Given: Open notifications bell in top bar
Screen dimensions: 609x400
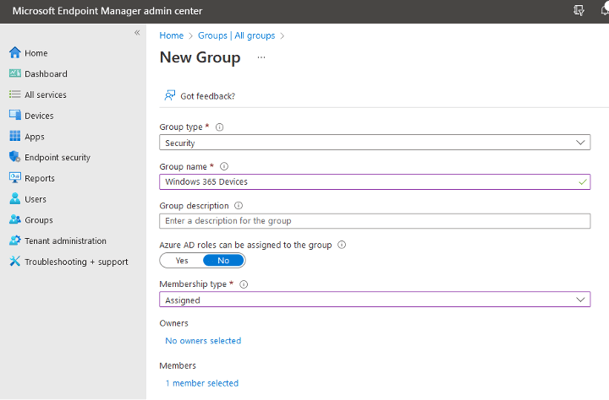Looking at the screenshot, I should (x=604, y=10).
